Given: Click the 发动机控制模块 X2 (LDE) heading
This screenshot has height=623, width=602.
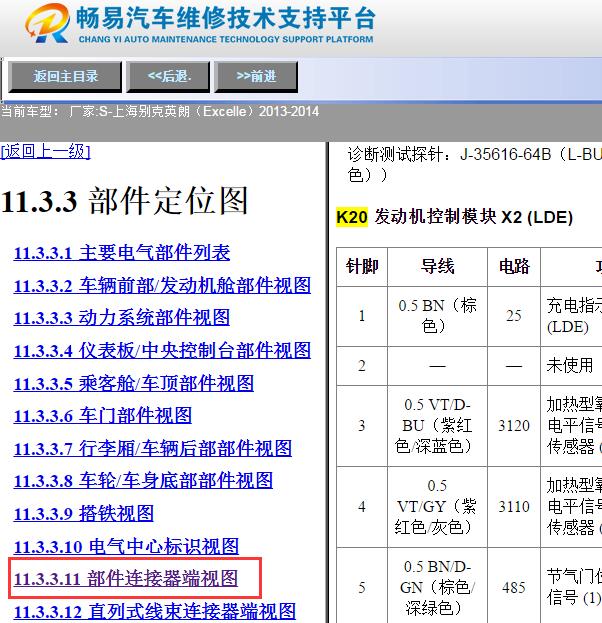Looking at the screenshot, I should tap(473, 217).
